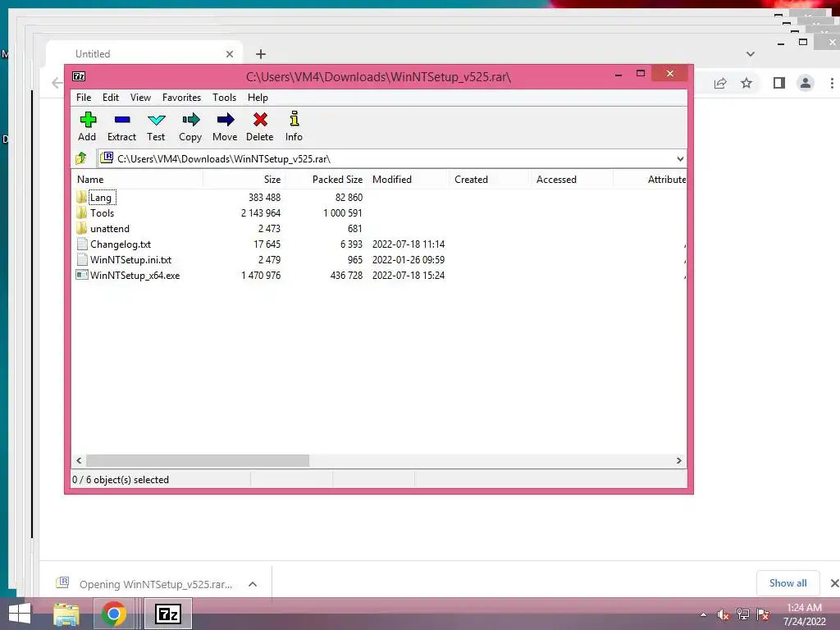Select the Lang folder icon
The image size is (840, 630).
click(81, 198)
